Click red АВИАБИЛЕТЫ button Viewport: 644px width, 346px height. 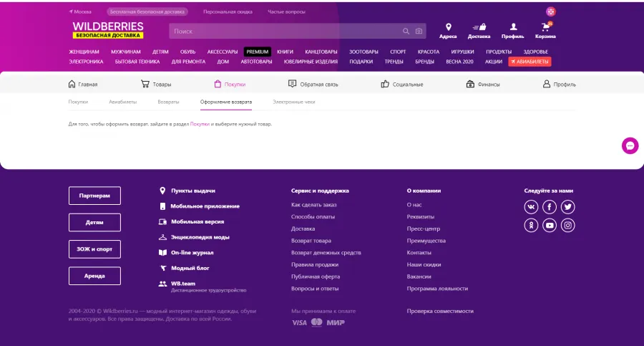[x=530, y=62]
